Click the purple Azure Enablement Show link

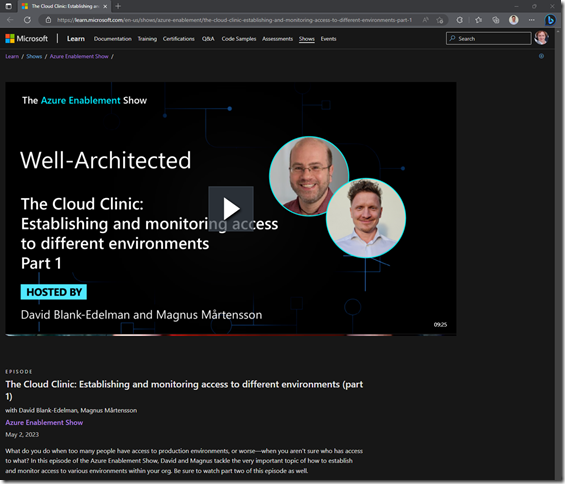44,422
